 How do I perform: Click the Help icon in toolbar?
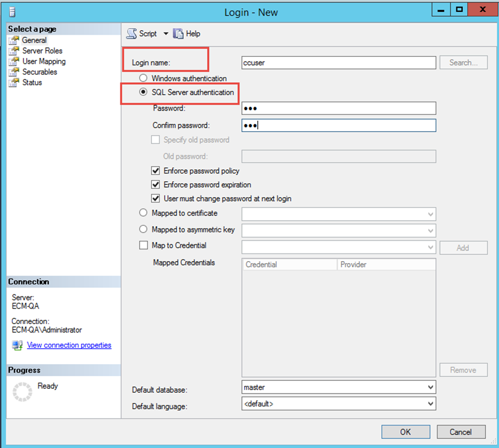tap(178, 34)
